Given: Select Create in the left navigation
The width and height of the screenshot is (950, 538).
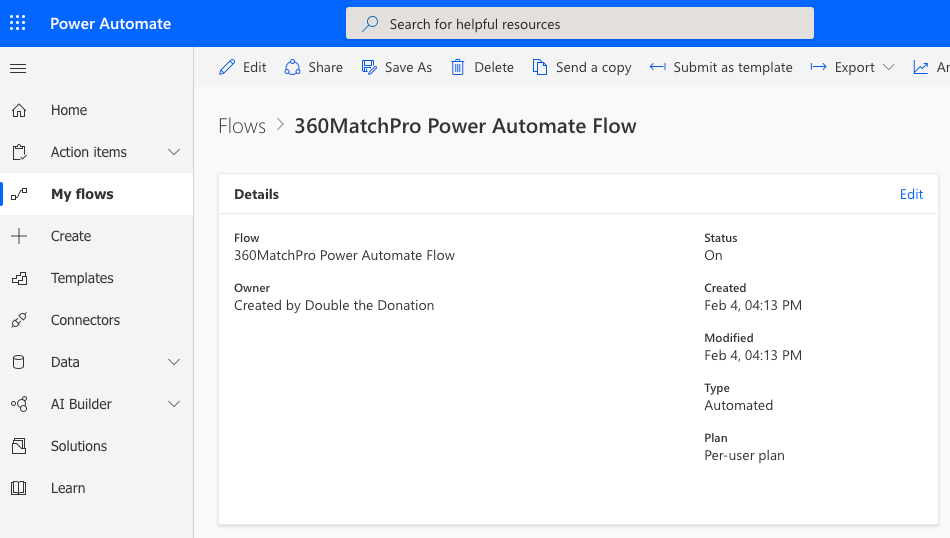Looking at the screenshot, I should pos(71,236).
